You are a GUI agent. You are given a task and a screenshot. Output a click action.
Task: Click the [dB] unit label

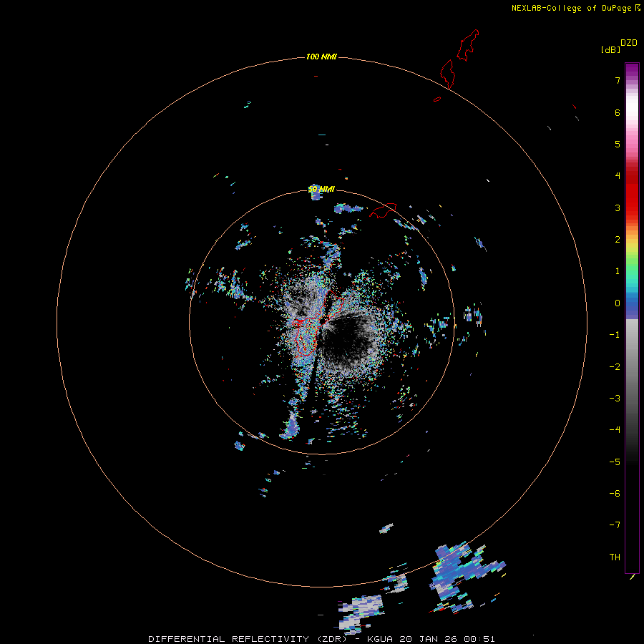(610, 49)
